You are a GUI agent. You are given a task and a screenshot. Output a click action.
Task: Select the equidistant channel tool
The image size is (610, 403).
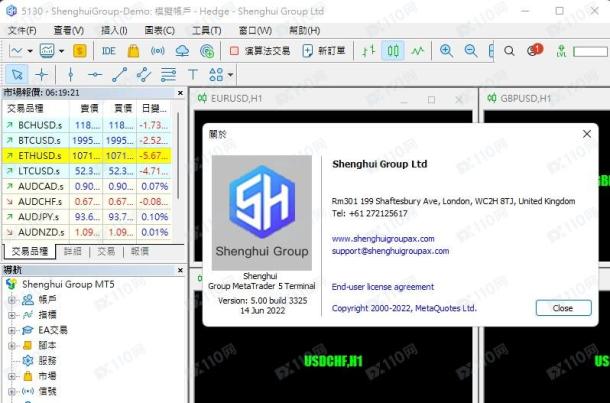tap(144, 74)
